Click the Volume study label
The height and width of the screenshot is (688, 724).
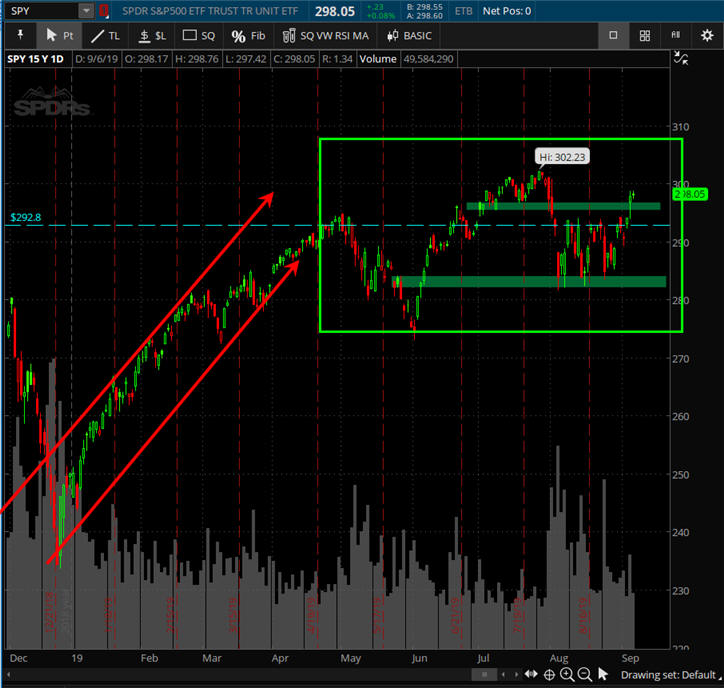tap(378, 59)
